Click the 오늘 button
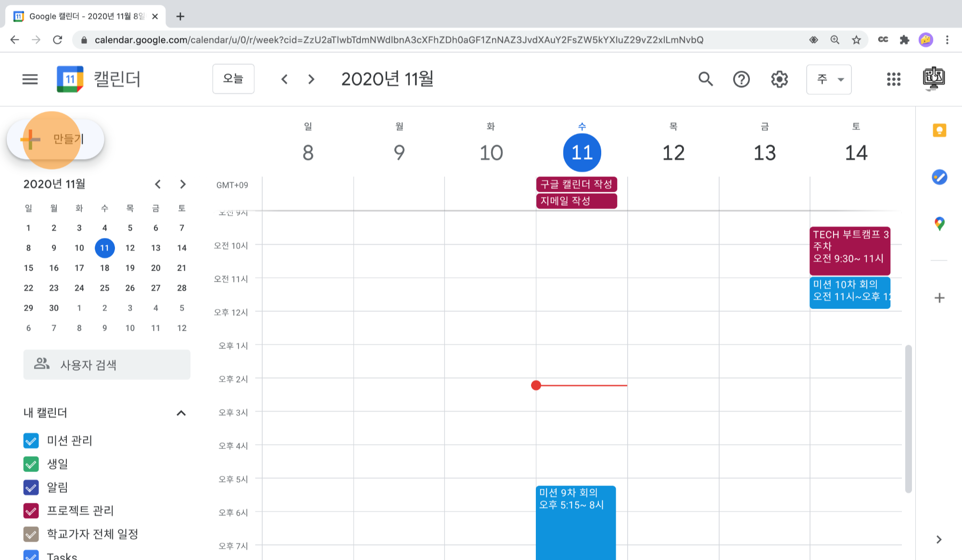 click(233, 79)
